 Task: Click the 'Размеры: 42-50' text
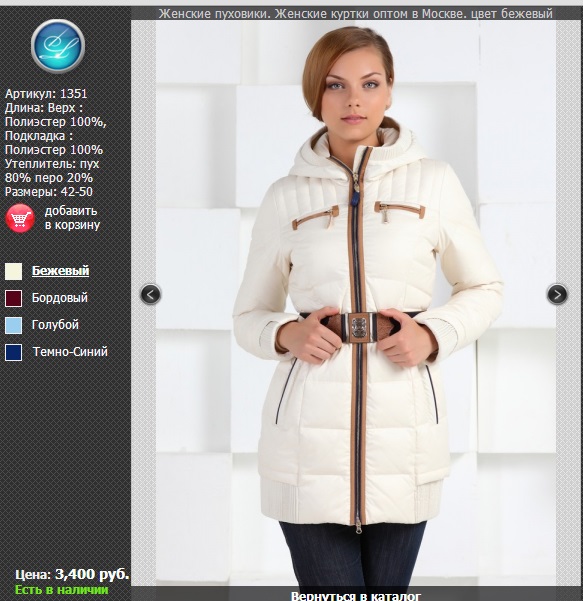(49, 192)
